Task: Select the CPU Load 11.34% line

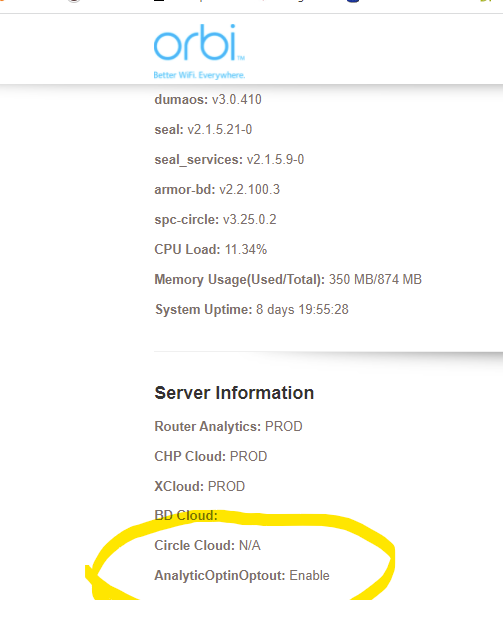Action: click(211, 250)
